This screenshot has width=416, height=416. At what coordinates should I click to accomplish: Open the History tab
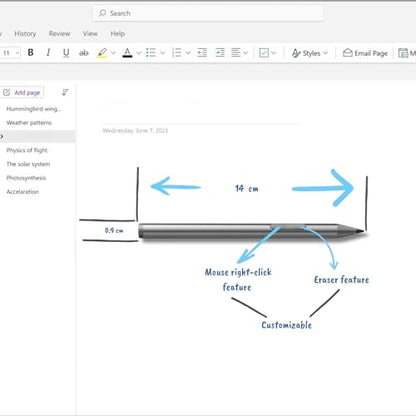pos(25,34)
